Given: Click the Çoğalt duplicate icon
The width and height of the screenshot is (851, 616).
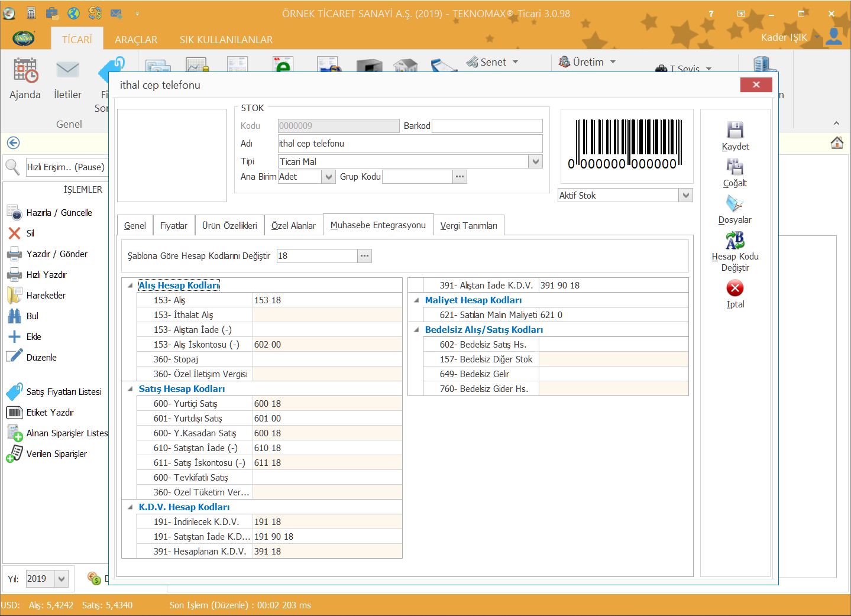Looking at the screenshot, I should coord(734,167).
